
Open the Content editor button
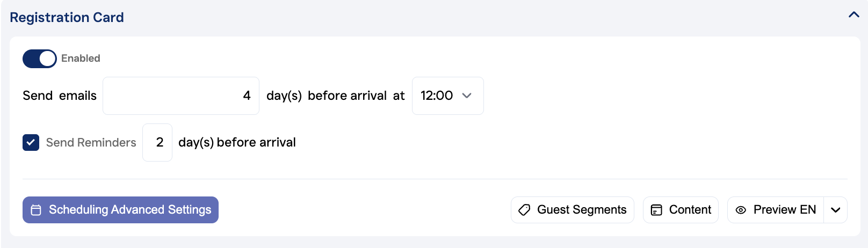(681, 210)
